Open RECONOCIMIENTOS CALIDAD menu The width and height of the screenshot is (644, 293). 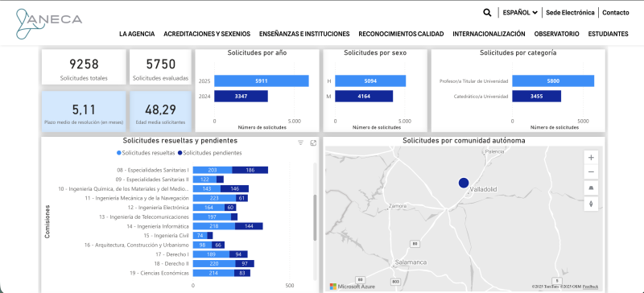(401, 34)
